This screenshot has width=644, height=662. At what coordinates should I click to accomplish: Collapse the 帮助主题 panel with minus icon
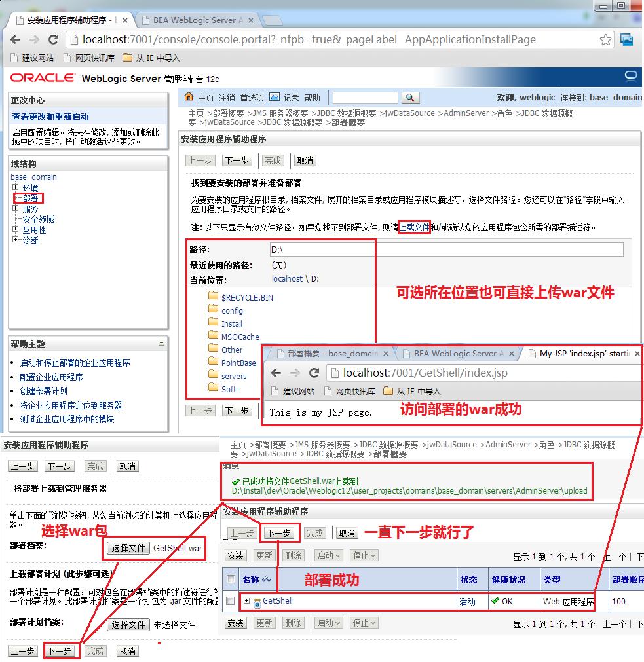click(161, 343)
